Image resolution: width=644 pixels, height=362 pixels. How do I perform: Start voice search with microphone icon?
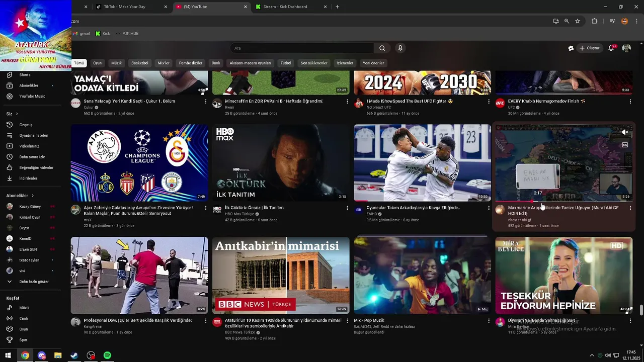[x=400, y=48]
